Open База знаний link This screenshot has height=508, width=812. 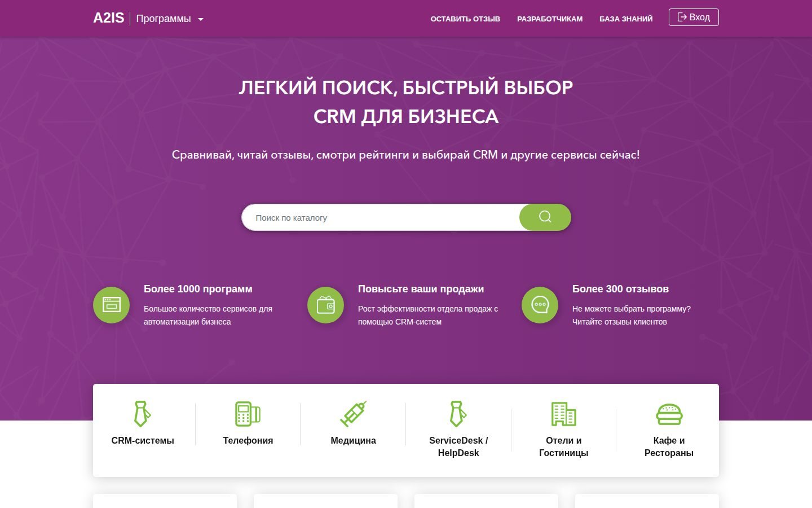(626, 19)
